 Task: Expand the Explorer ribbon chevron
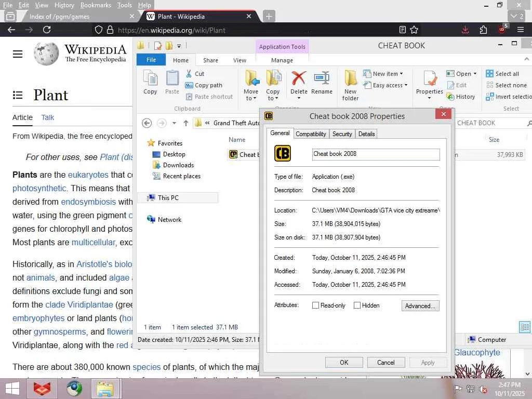(x=526, y=59)
